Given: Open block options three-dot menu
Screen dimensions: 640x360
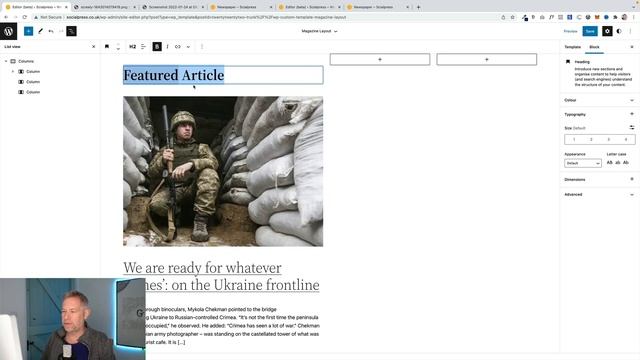Looking at the screenshot, I should click(x=202, y=47).
